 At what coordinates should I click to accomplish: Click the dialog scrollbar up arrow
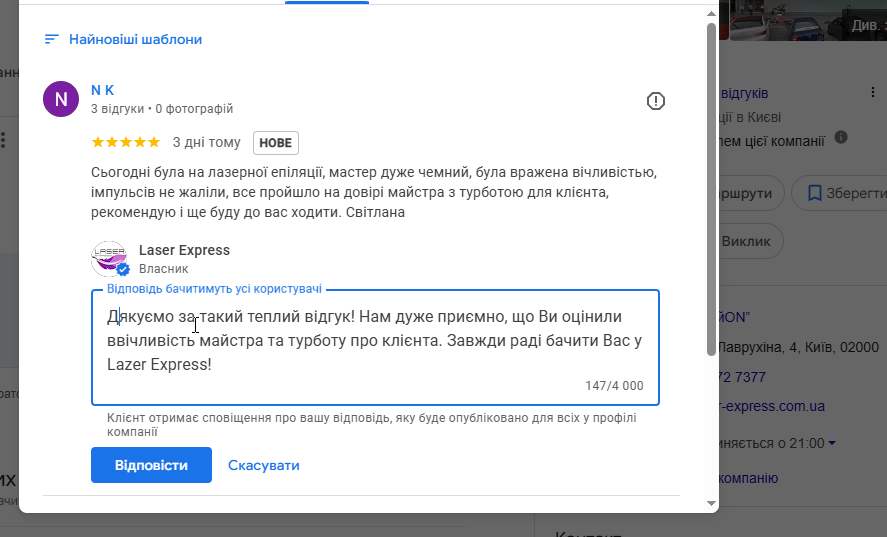pyautogui.click(x=712, y=14)
